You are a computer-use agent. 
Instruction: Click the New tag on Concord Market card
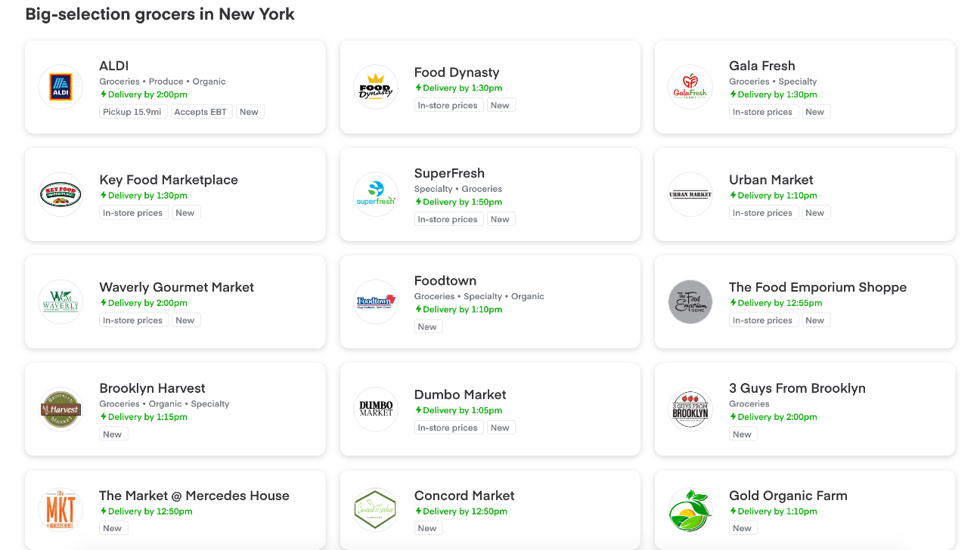[x=427, y=528]
